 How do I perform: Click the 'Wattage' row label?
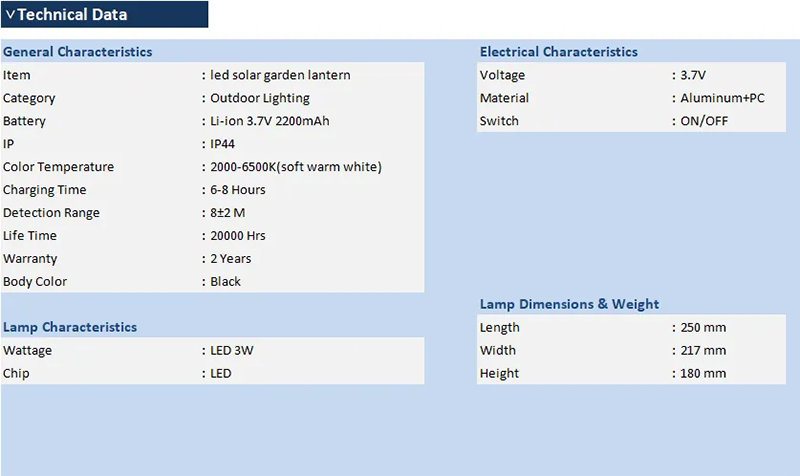pos(27,350)
